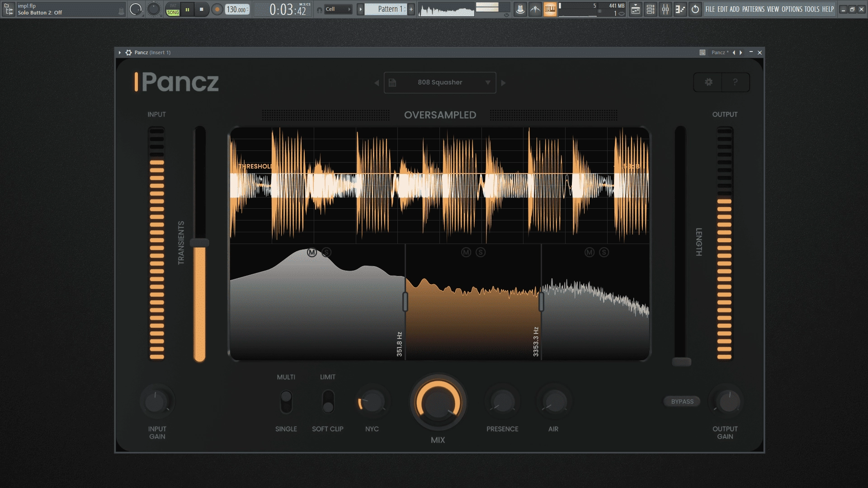Open the playlist view icon
The width and height of the screenshot is (868, 488).
pyautogui.click(x=636, y=9)
